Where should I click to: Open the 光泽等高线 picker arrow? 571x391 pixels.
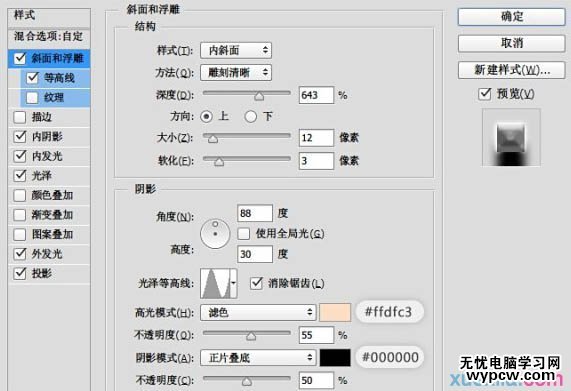pos(234,283)
